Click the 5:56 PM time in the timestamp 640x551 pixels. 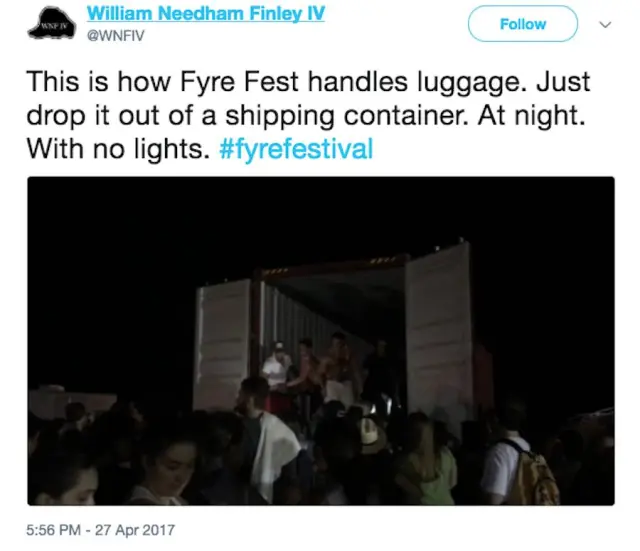point(53,530)
